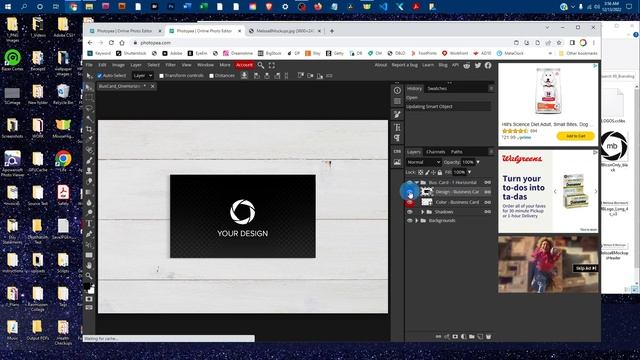
Task: Select the Crop tool
Action: [x=89, y=129]
